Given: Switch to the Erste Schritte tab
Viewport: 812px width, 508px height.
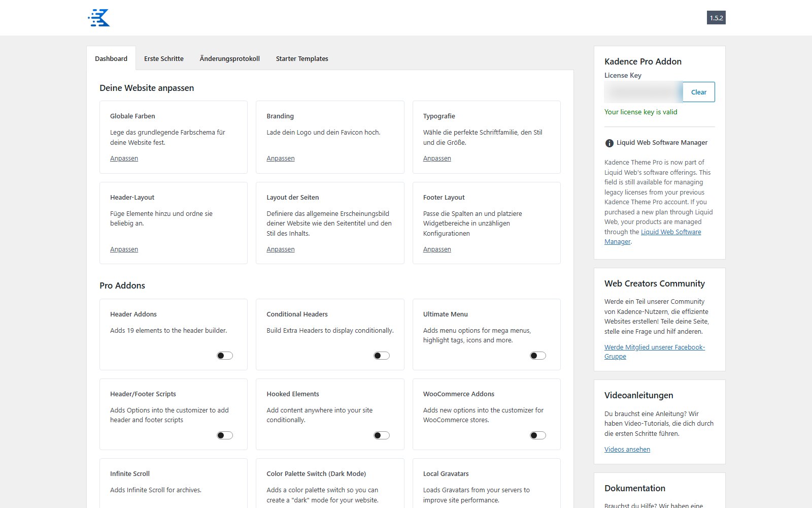Looking at the screenshot, I should click(x=164, y=58).
